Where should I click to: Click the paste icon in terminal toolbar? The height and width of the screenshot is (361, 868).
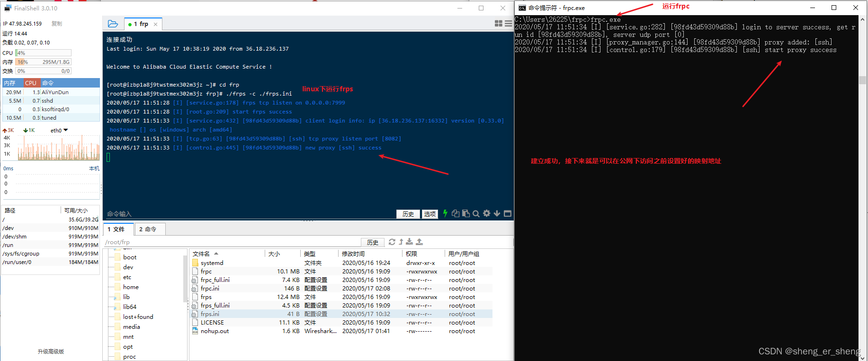click(466, 213)
